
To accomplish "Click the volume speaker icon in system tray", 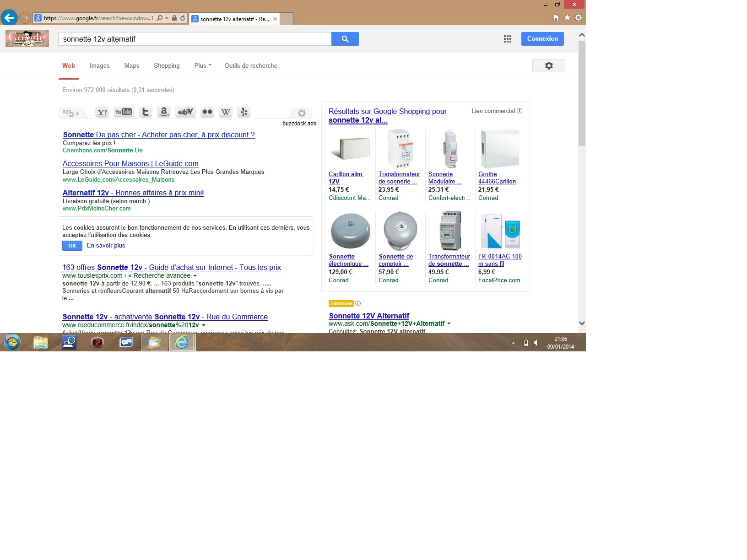I will point(536,343).
